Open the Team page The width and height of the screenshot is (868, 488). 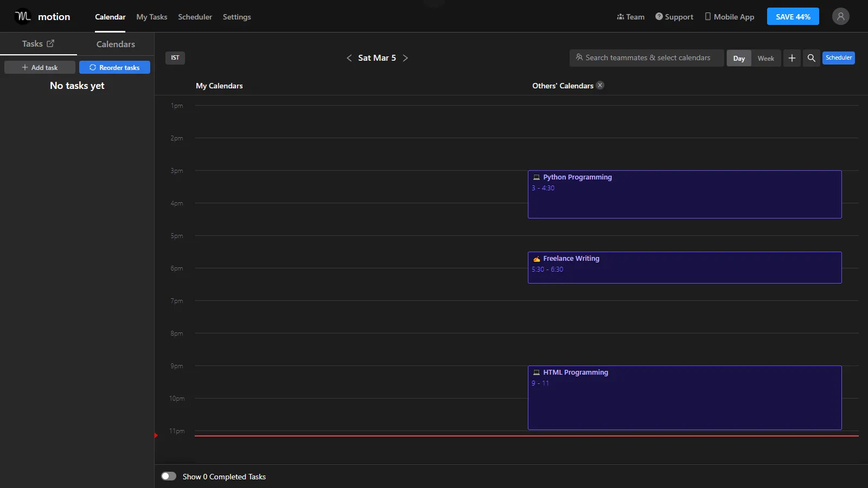630,17
